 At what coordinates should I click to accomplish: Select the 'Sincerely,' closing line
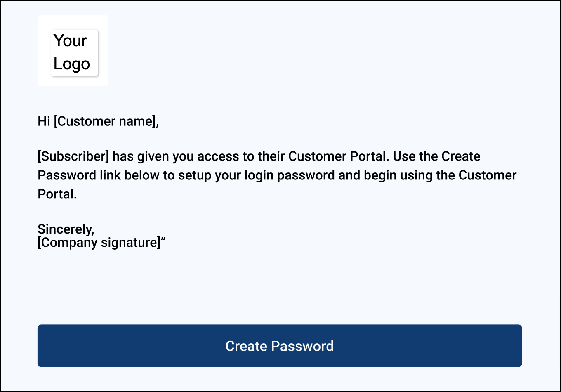pos(66,229)
